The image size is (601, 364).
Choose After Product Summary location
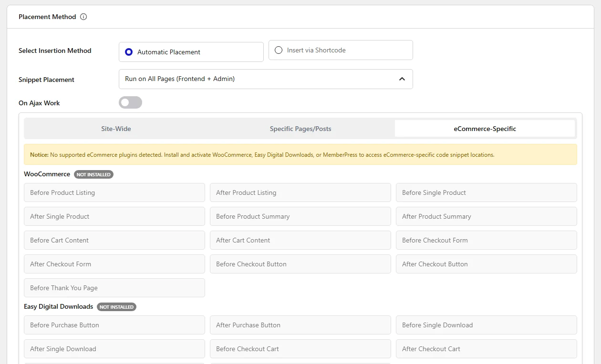(487, 216)
